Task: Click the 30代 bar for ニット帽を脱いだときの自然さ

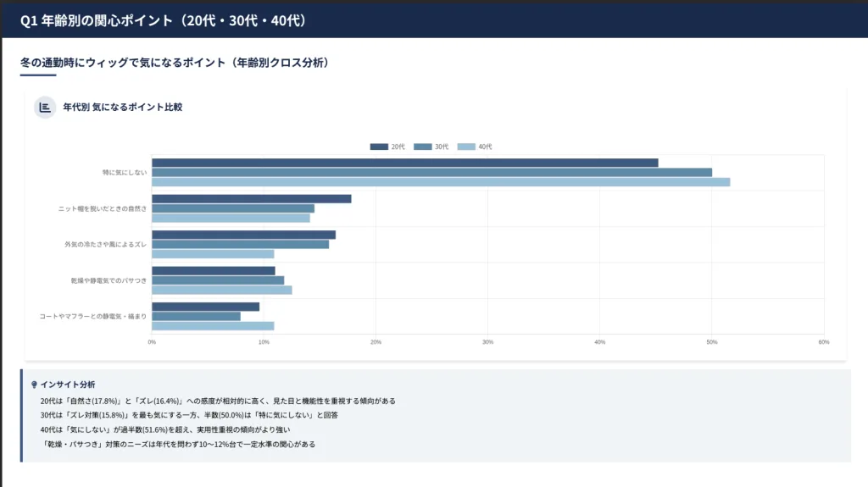Action: click(x=233, y=208)
